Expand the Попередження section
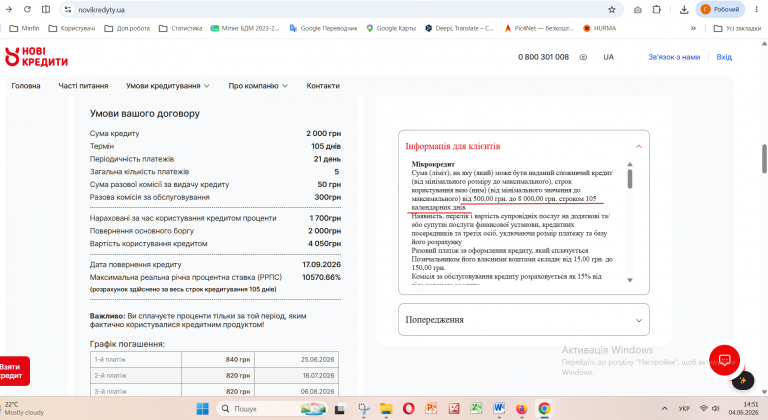This screenshot has height=420, width=768. point(524,320)
